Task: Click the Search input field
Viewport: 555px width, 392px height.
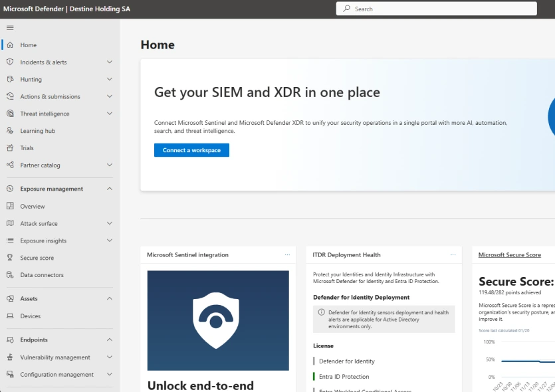Action: (437, 9)
